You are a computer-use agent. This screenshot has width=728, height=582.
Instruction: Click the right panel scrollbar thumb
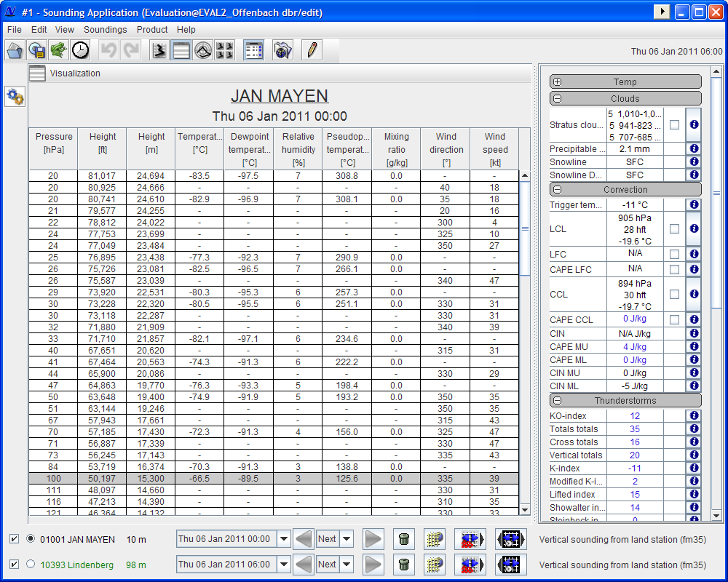click(716, 193)
